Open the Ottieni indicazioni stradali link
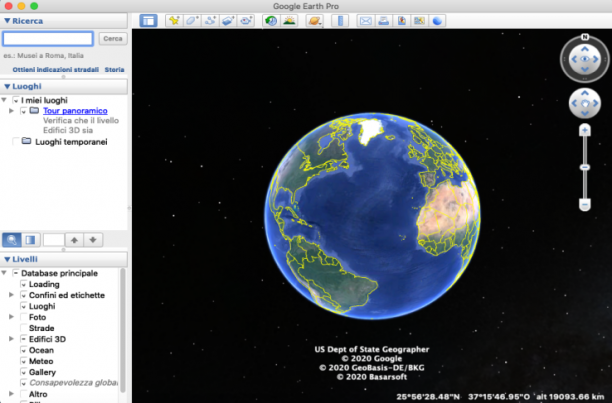 pos(55,69)
